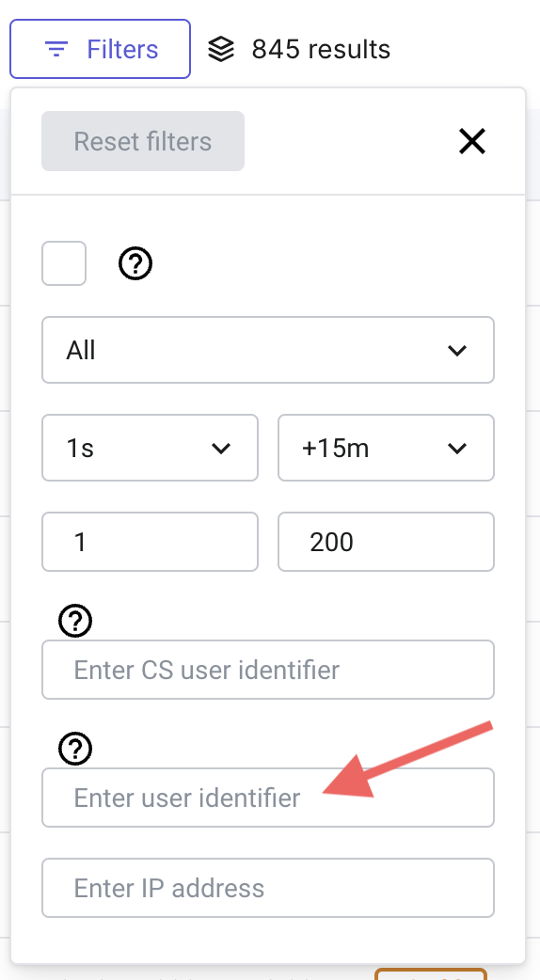Open help icon above user identifier field
Screen dimensions: 540x980
point(75,749)
